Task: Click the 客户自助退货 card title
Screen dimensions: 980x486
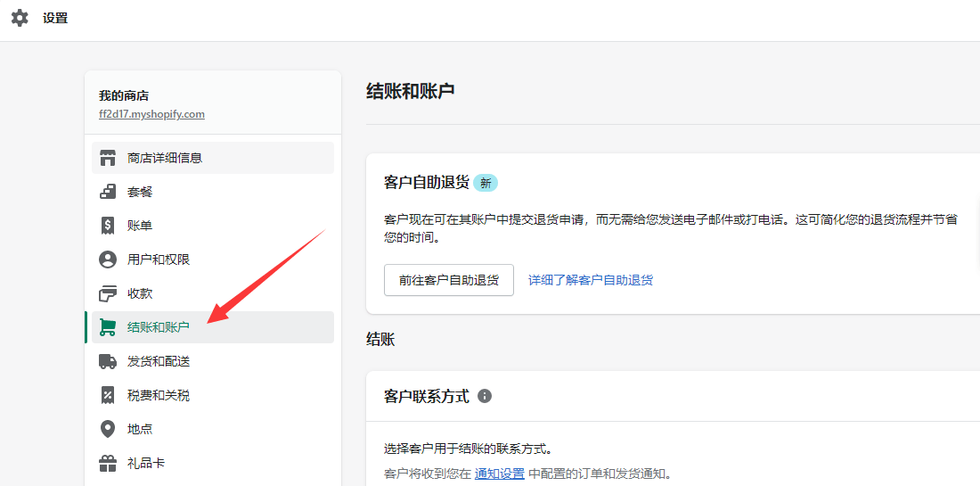Action: (x=426, y=183)
